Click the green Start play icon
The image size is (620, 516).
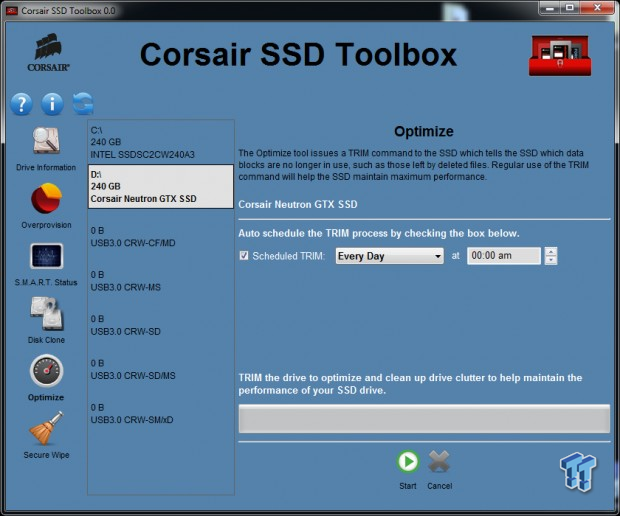point(408,461)
